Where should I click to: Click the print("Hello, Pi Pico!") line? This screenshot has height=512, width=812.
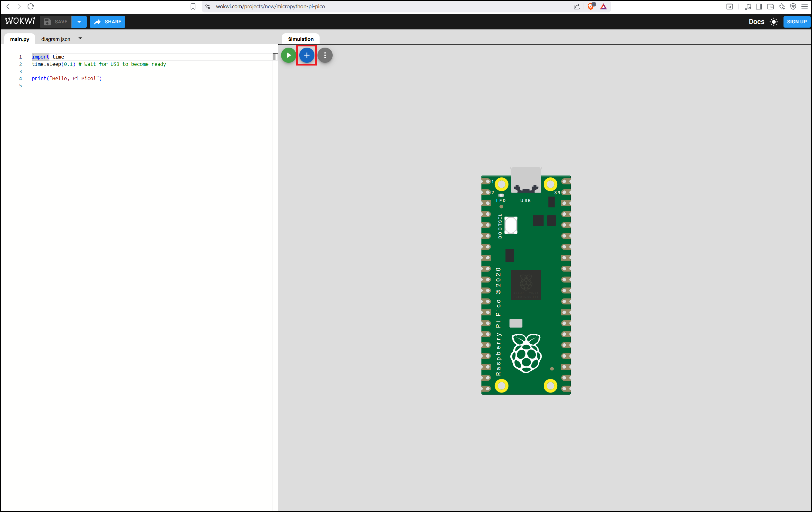[67, 78]
